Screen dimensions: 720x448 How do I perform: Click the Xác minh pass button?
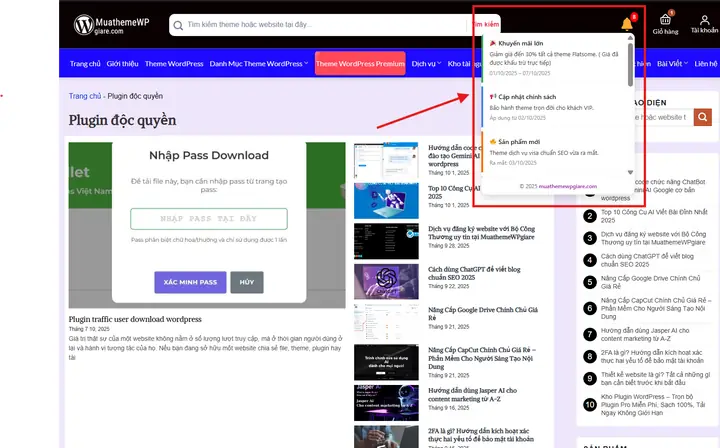point(190,282)
